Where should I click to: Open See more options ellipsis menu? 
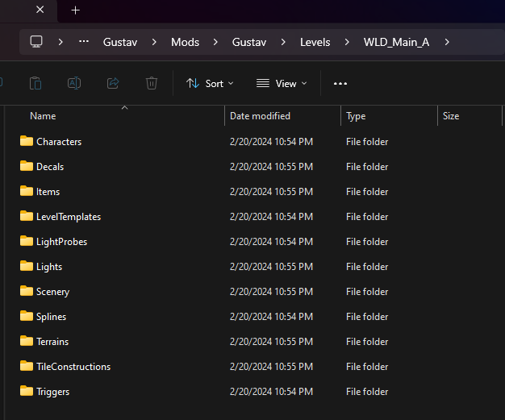click(x=340, y=84)
